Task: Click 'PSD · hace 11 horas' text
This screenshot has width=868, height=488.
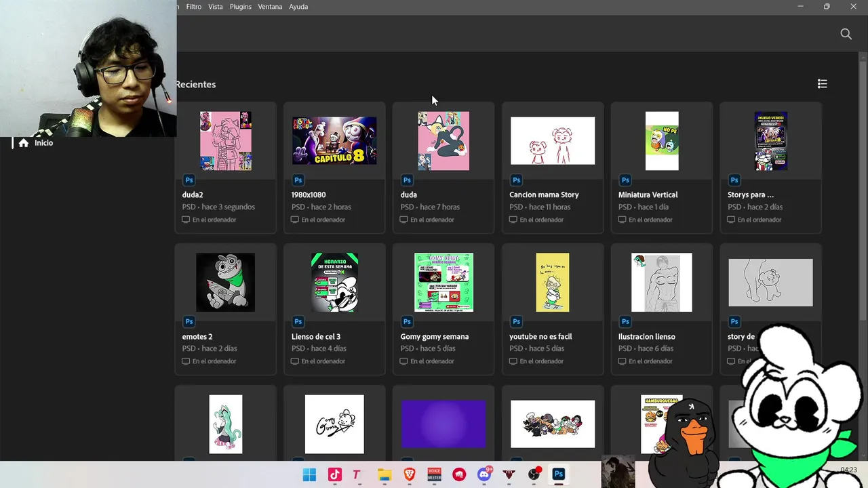Action: point(540,207)
